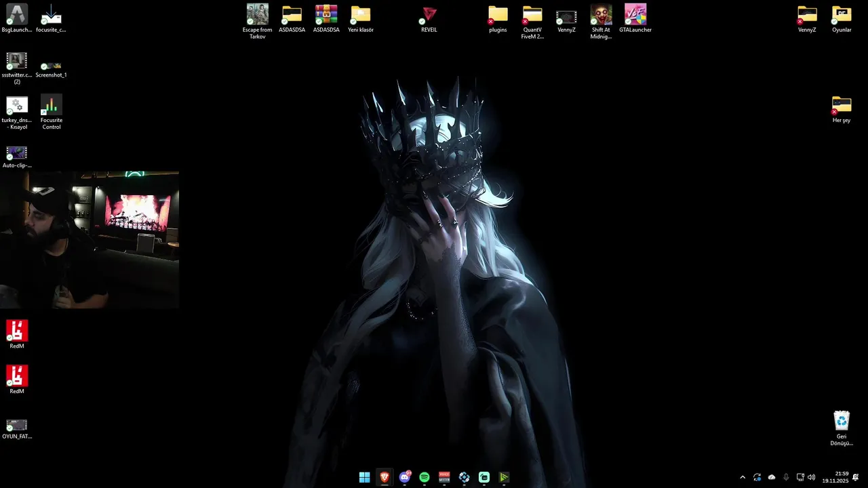Expand the hidden system tray icons
This screenshot has width=868, height=488.
click(x=743, y=477)
